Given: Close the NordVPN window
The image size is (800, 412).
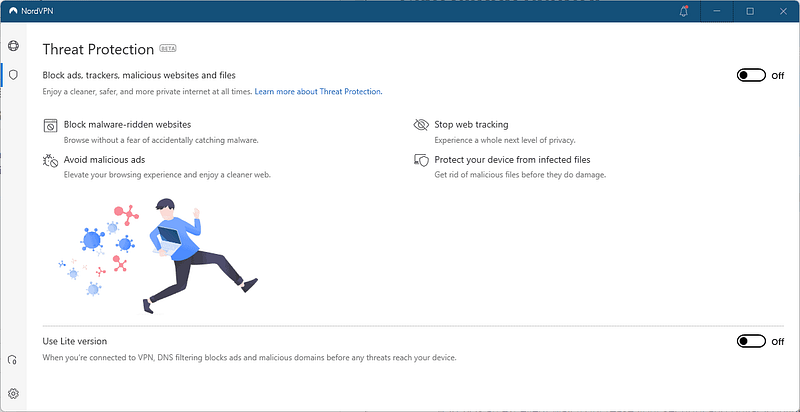Looking at the screenshot, I should pyautogui.click(x=783, y=11).
